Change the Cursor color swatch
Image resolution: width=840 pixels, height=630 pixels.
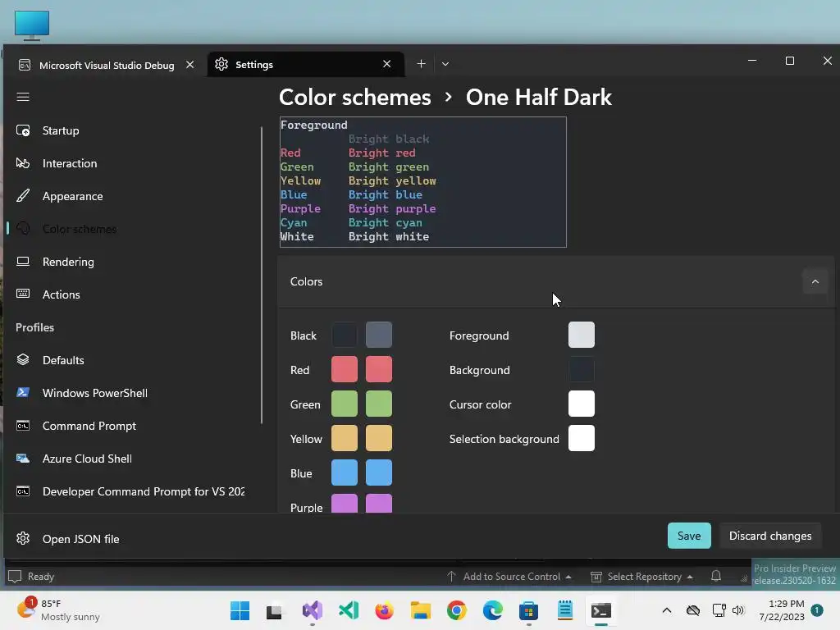pos(582,404)
